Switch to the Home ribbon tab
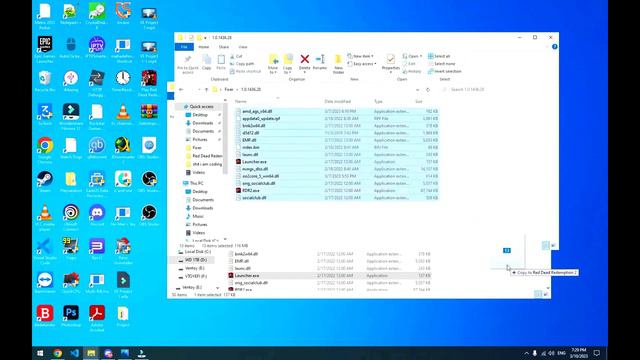This screenshot has height=360, width=640. coord(203,47)
